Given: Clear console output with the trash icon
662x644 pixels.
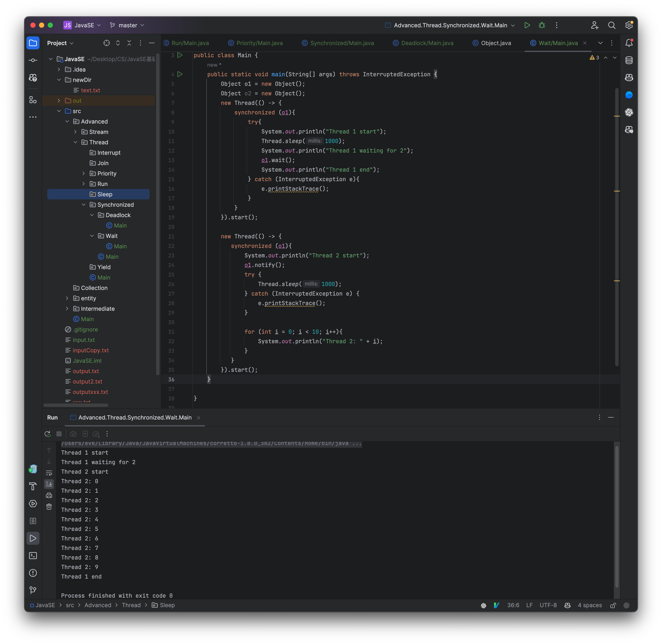Looking at the screenshot, I should 49,506.
